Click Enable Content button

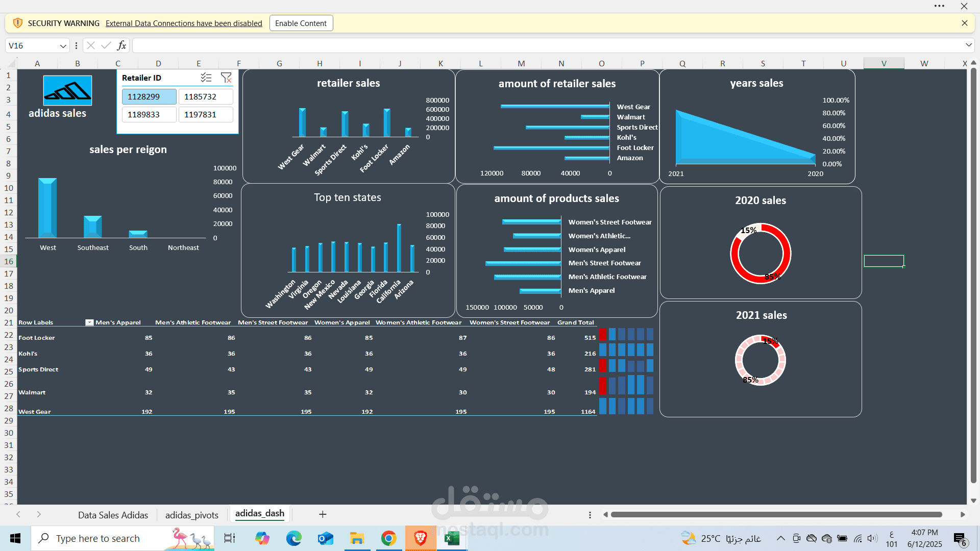[301, 23]
